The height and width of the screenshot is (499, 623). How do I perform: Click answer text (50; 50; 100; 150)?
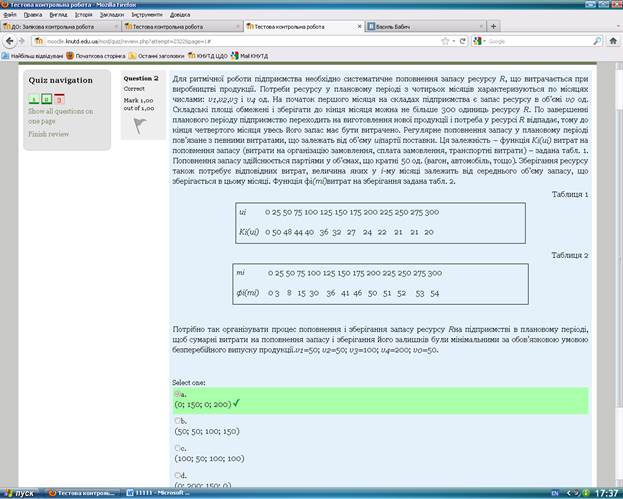point(207,431)
